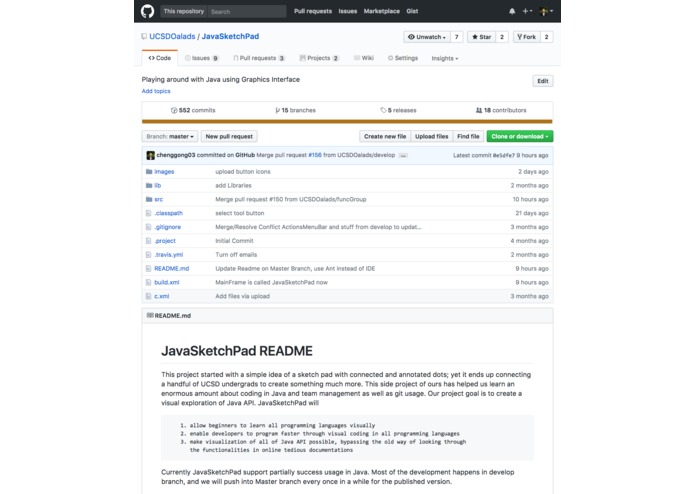Click the build.xml file icon
695x494 pixels.
point(148,282)
